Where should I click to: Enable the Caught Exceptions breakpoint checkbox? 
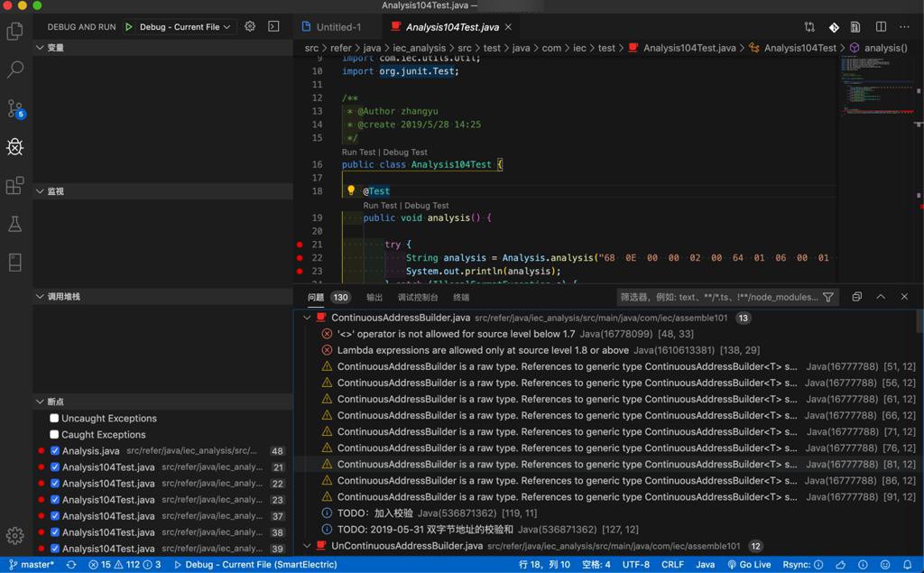coord(54,434)
